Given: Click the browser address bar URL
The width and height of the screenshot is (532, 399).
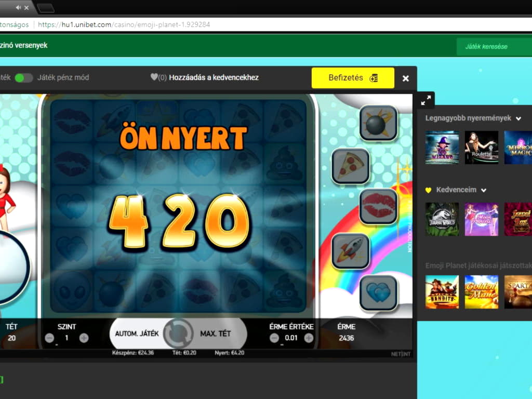Looking at the screenshot, I should [x=124, y=24].
